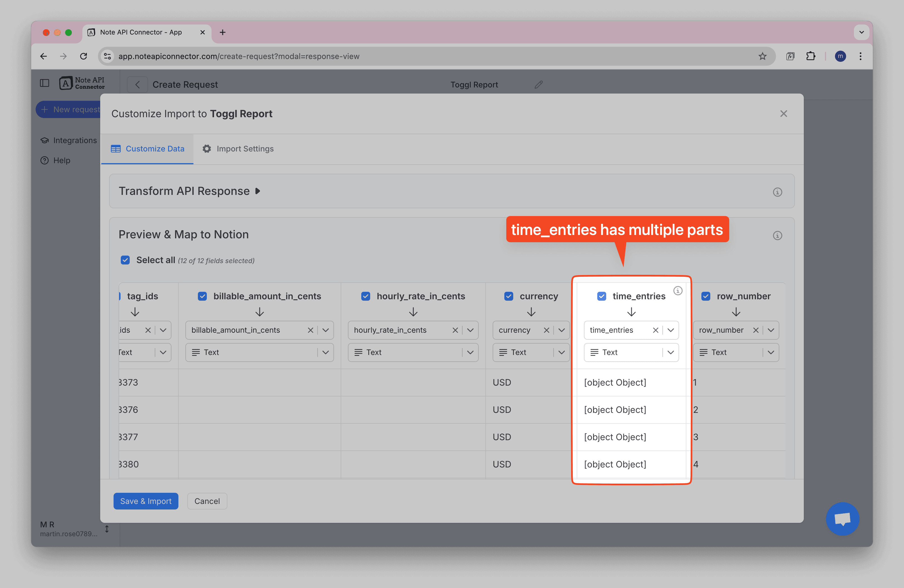Open the time_entries Text type dropdown
This screenshot has width=904, height=588.
[x=670, y=352]
